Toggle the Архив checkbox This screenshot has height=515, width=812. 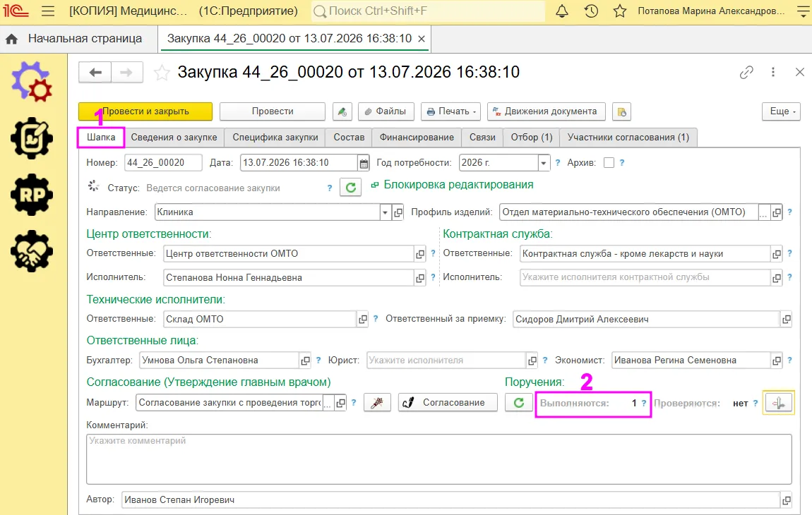[609, 162]
